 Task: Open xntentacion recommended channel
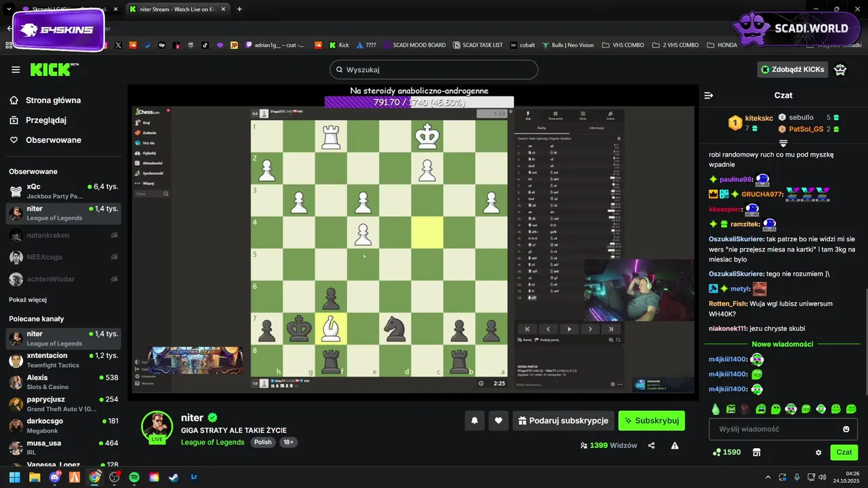tap(64, 360)
